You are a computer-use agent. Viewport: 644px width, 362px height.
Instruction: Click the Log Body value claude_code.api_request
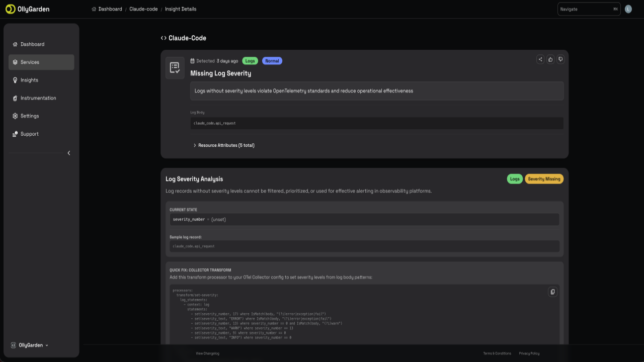pyautogui.click(x=377, y=123)
